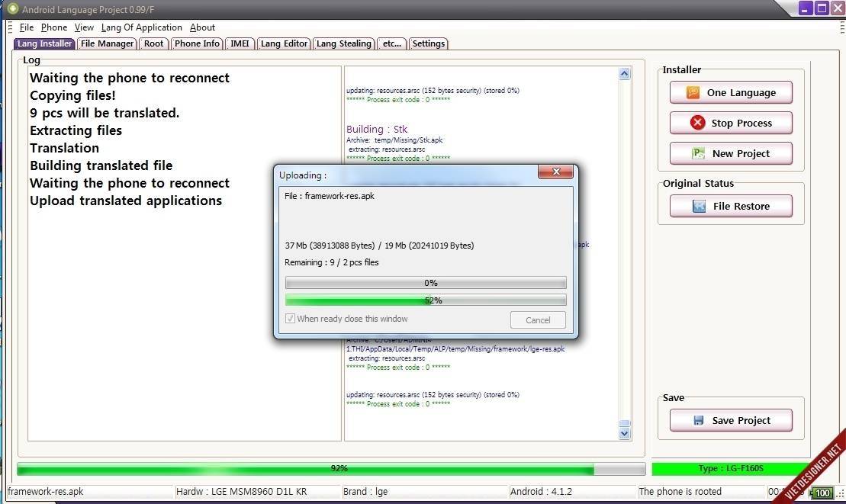Click 'Upload translated applications' log line
The height and width of the screenshot is (504, 846).
(x=126, y=201)
